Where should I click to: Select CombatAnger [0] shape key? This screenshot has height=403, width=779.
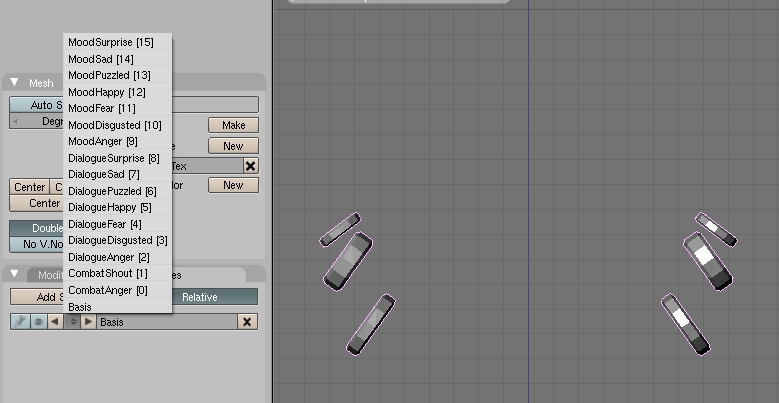108,290
